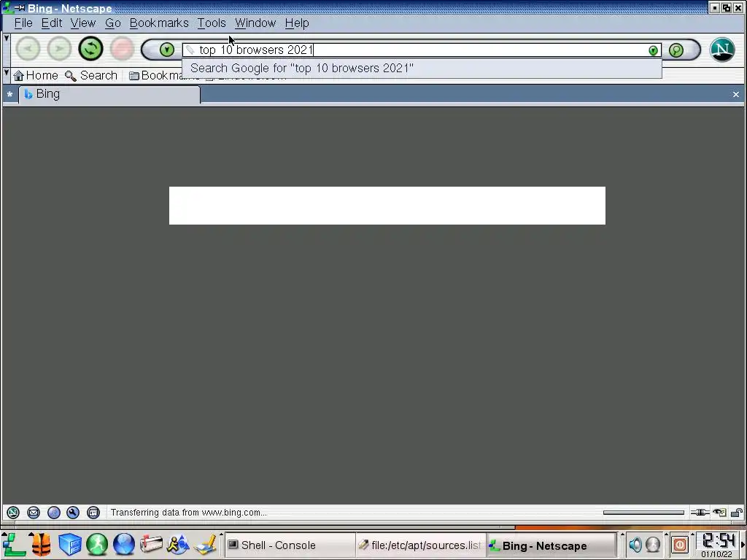Expand the arrow above the life vest icon
This screenshot has width=747, height=560.
coord(31,534)
